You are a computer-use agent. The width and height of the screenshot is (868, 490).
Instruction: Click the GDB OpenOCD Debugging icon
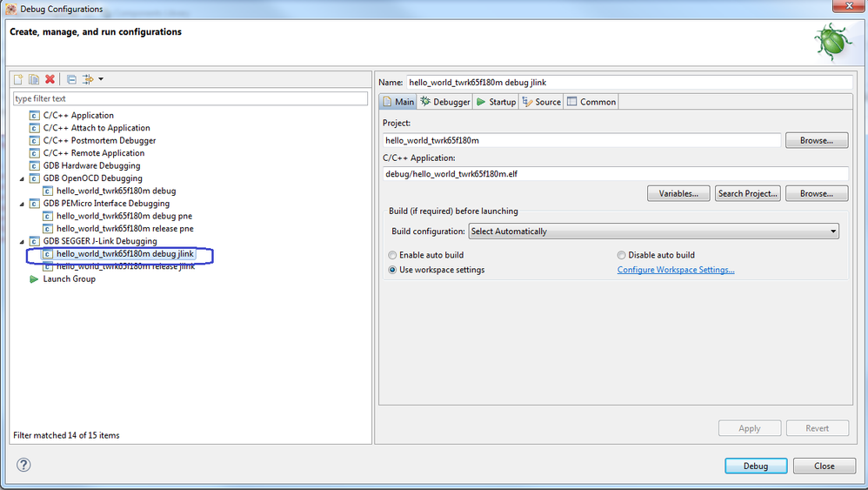pos(34,178)
